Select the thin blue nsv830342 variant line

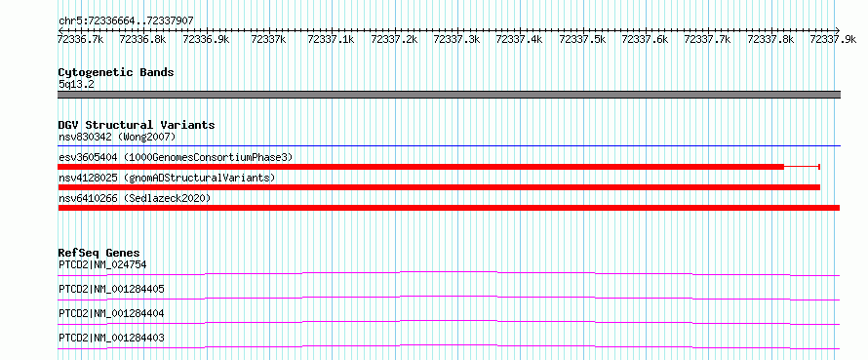pyautogui.click(x=449, y=146)
